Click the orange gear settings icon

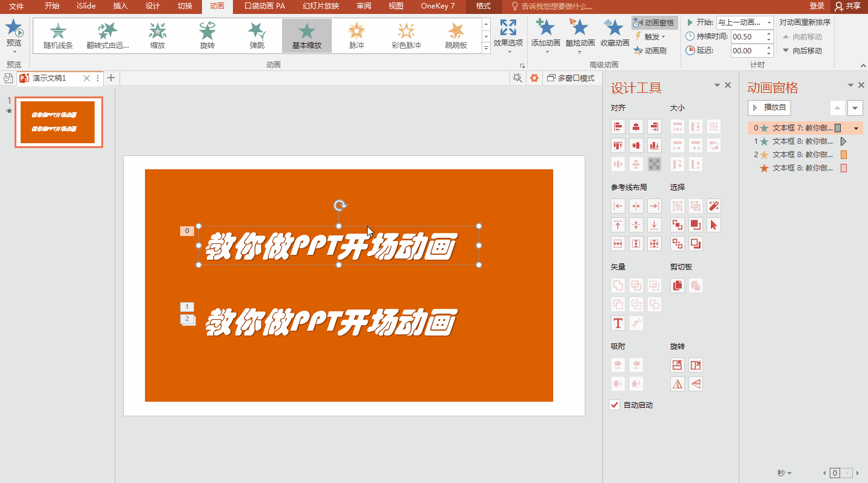[534, 78]
